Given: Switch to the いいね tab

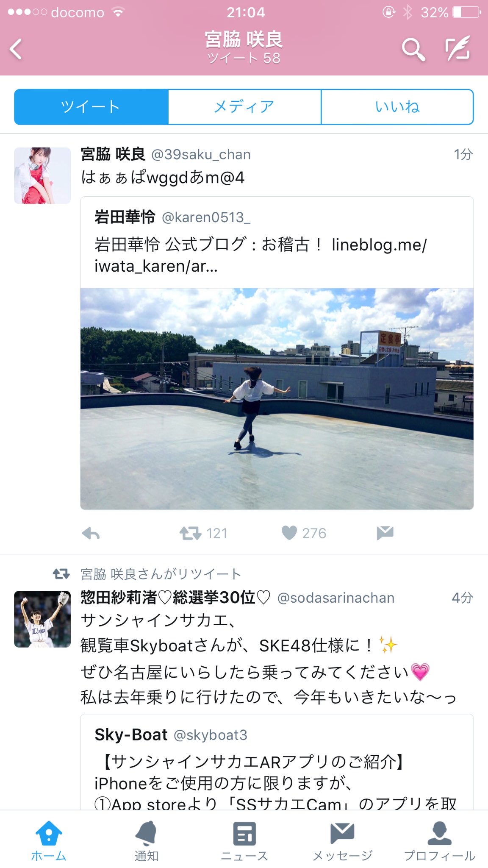Looking at the screenshot, I should (397, 107).
